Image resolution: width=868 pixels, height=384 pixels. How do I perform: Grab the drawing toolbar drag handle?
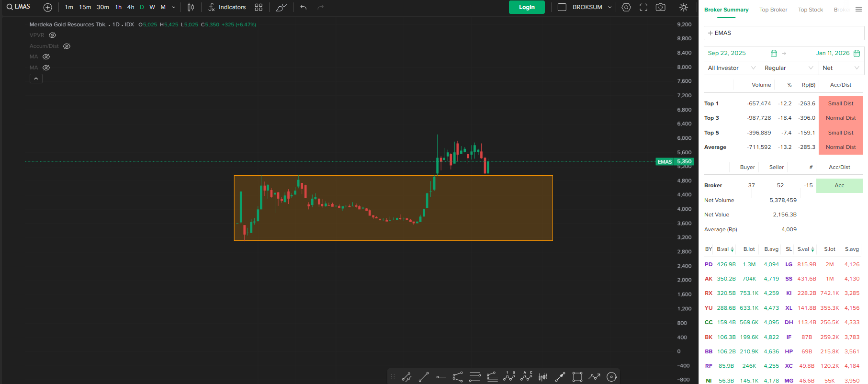coord(393,377)
